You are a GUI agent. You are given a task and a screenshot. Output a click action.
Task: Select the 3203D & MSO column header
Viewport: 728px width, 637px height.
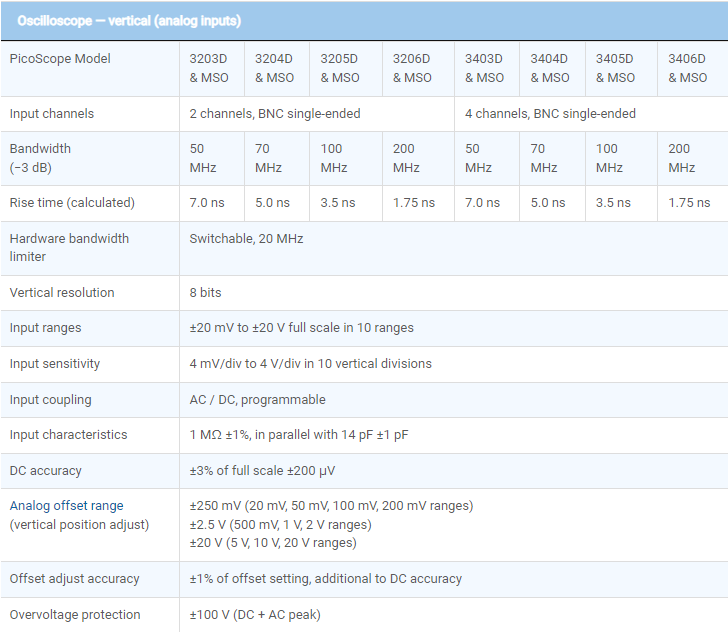tap(209, 68)
